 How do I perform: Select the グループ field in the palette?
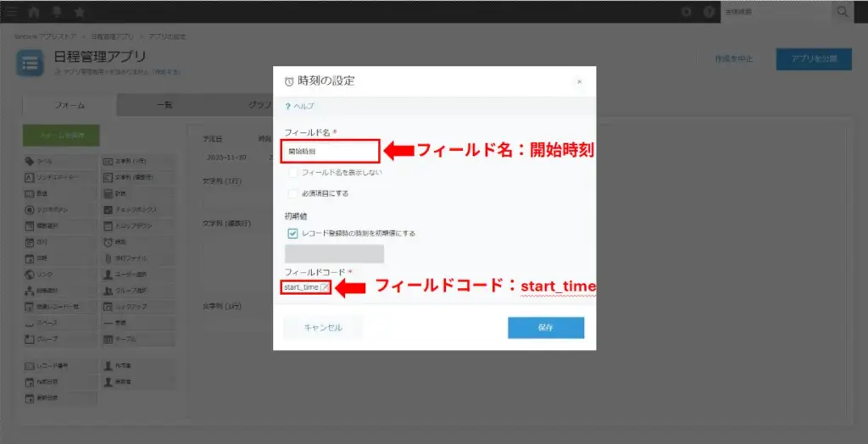point(60,338)
